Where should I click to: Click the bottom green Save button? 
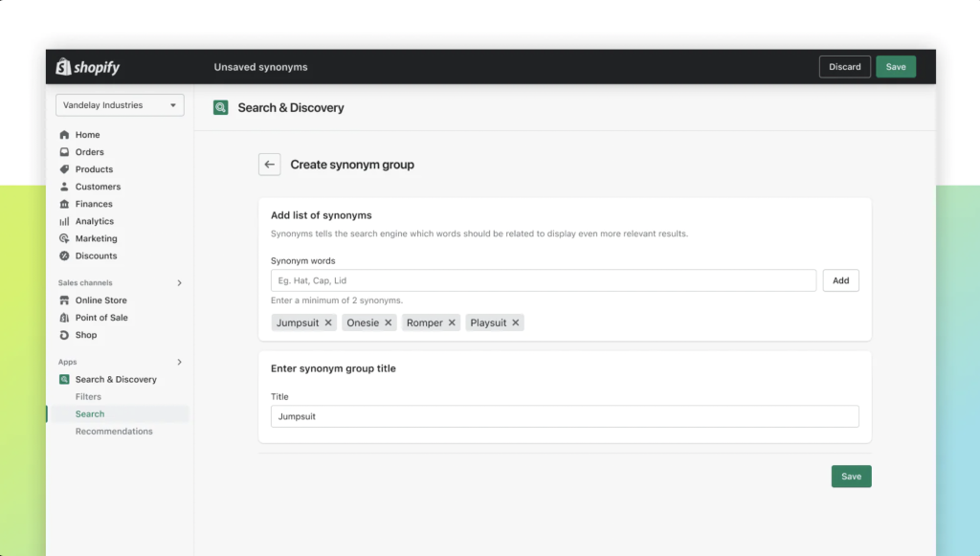(851, 476)
